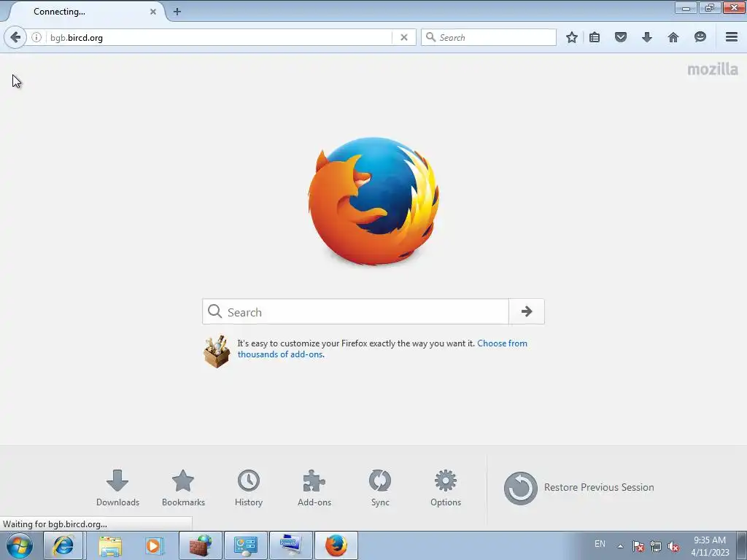The image size is (747, 560).
Task: Submit search with the arrow button
Action: [527, 311]
